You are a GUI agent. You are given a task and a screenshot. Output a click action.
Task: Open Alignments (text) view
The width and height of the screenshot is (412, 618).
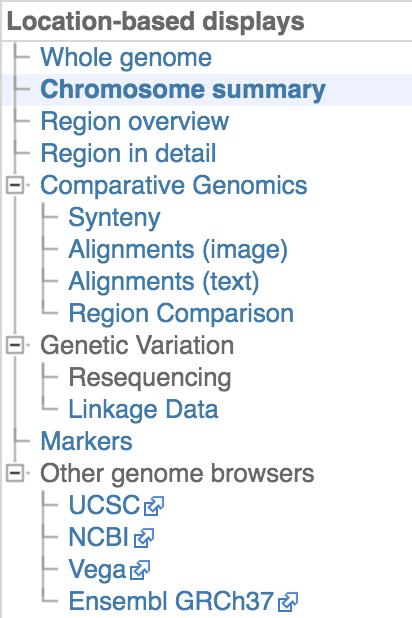pyautogui.click(x=164, y=281)
